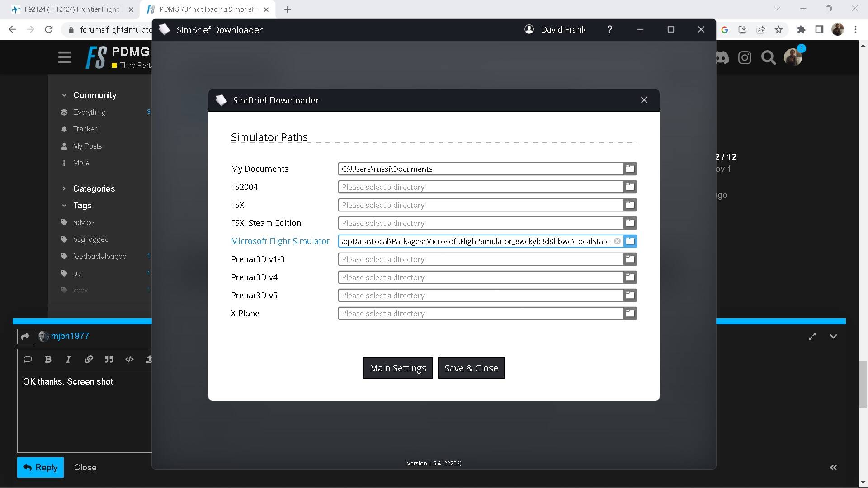Open More in forum sidebar
This screenshot has width=868, height=488.
81,163
